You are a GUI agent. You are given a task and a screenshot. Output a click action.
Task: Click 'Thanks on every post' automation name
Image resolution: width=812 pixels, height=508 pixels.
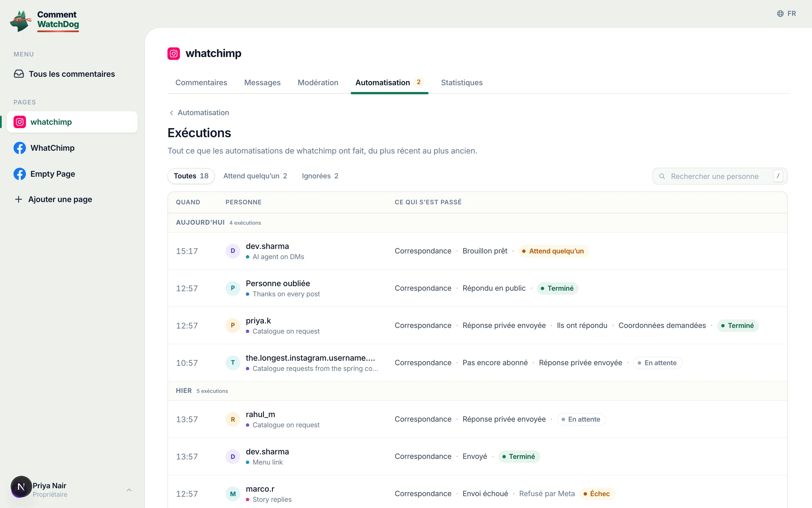click(x=286, y=294)
